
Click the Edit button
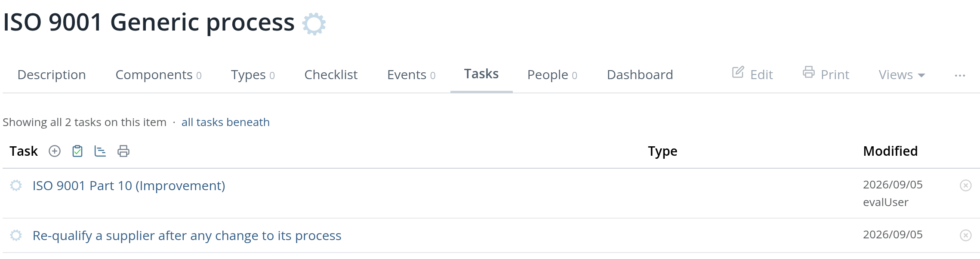752,74
